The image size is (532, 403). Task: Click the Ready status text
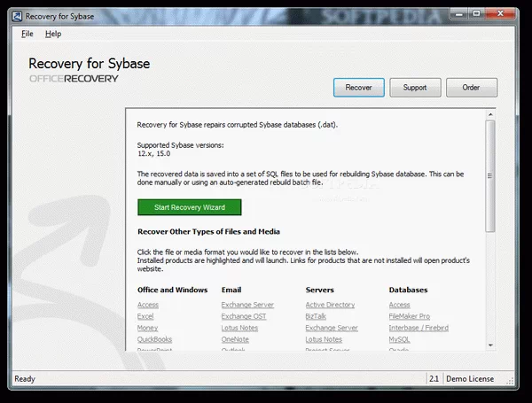pyautogui.click(x=25, y=378)
